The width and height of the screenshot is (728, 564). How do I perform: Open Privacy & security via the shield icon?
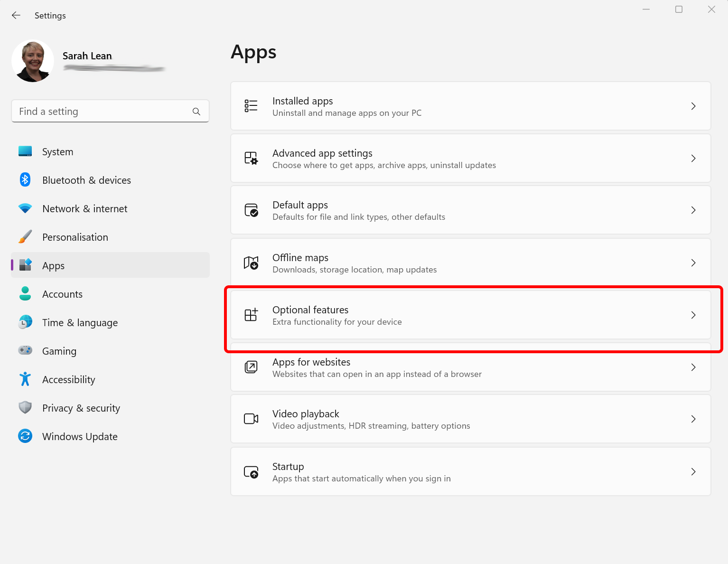(x=25, y=408)
